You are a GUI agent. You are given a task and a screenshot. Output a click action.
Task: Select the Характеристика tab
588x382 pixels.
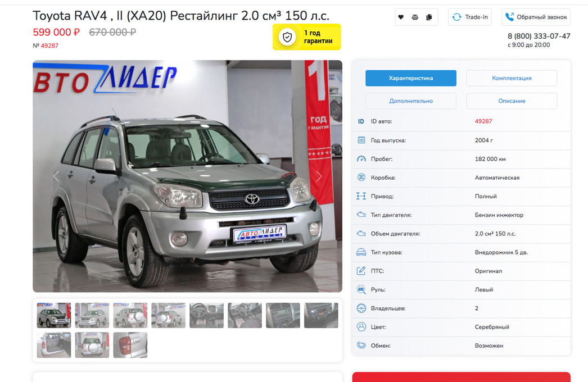(x=410, y=78)
